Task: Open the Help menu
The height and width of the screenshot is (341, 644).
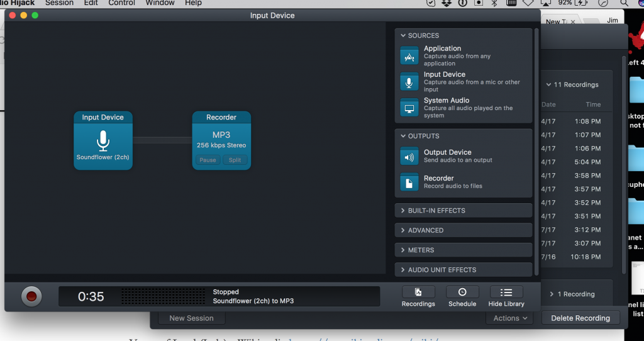Action: tap(193, 3)
